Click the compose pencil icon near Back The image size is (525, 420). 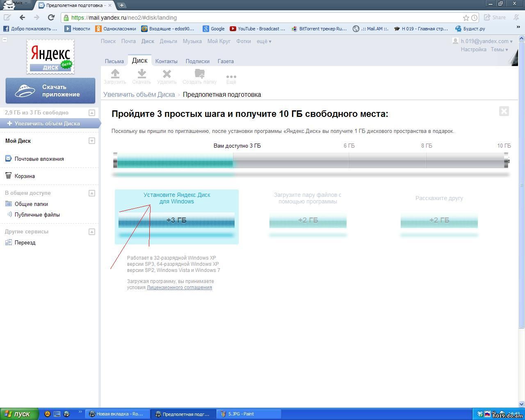[x=7, y=17]
